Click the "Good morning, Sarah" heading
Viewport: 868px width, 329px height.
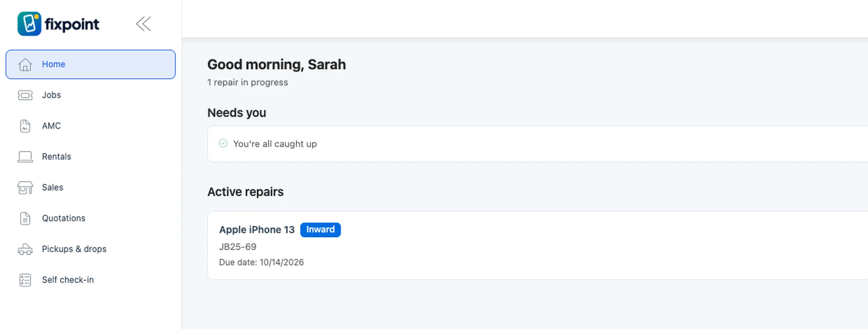[x=276, y=64]
